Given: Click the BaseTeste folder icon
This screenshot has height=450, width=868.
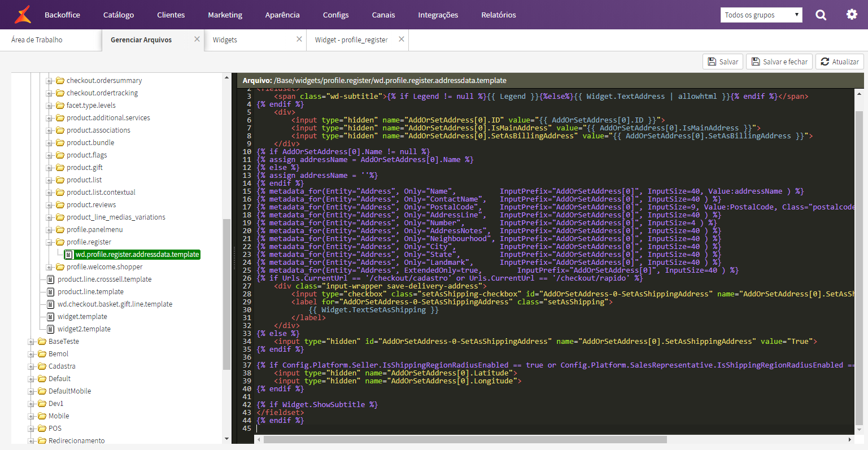Looking at the screenshot, I should click(x=42, y=342).
